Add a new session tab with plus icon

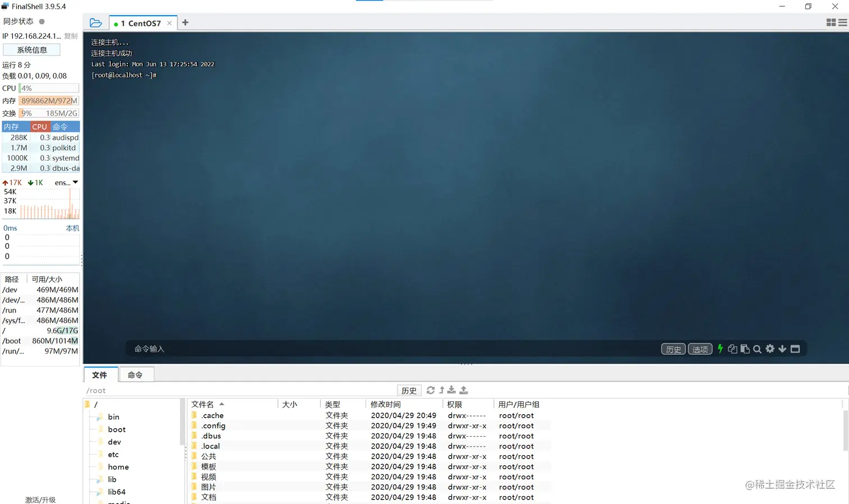(185, 22)
